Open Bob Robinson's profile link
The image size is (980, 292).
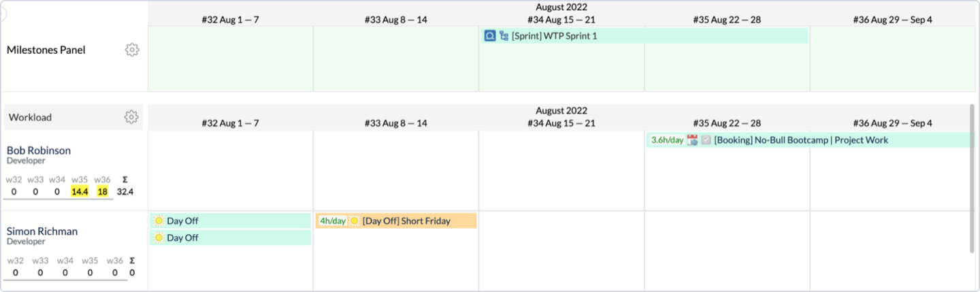[x=39, y=150]
